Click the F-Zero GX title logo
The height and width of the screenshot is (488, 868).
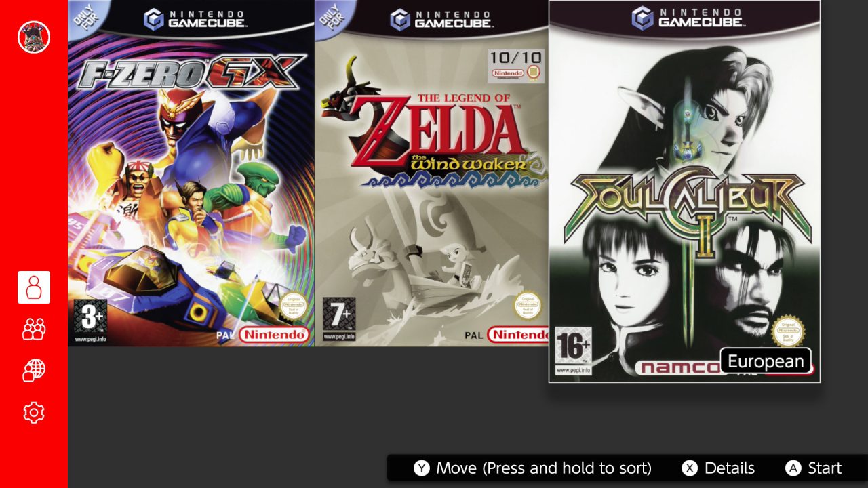pyautogui.click(x=189, y=72)
